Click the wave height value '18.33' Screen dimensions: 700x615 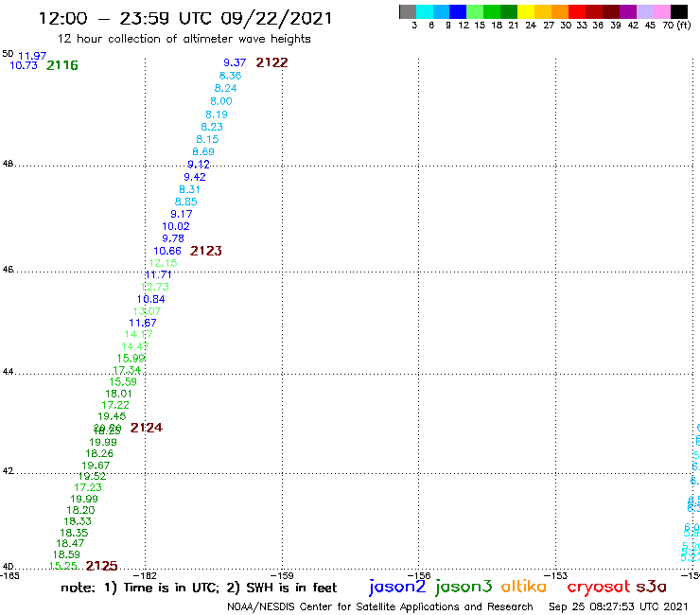[78, 521]
